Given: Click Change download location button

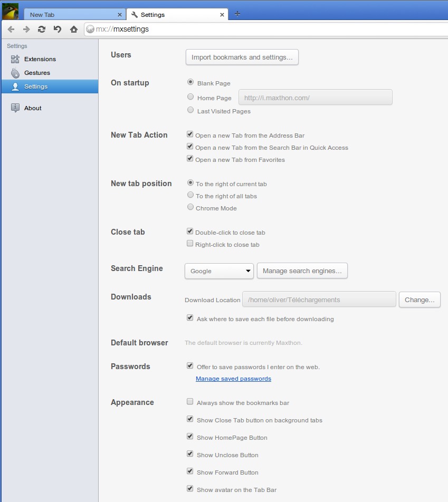Looking at the screenshot, I should tap(420, 300).
